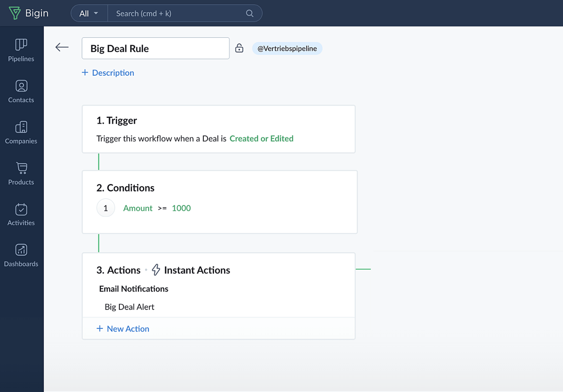
Task: Open the Pipelines module icon
Action: (x=21, y=45)
